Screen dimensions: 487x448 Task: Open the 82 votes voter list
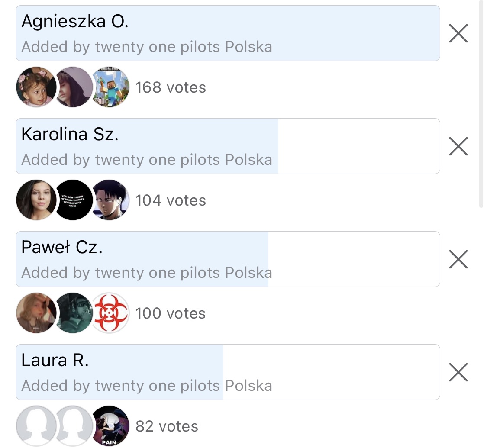pyautogui.click(x=167, y=426)
